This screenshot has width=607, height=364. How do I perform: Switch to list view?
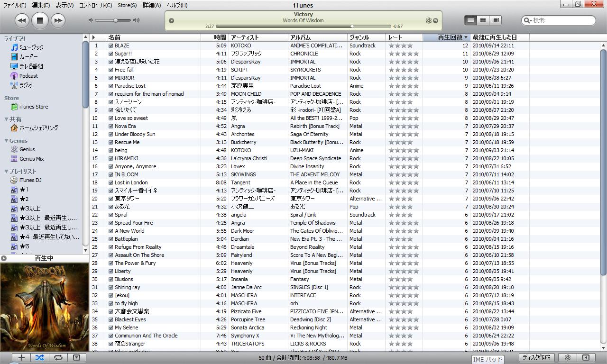[x=470, y=20]
